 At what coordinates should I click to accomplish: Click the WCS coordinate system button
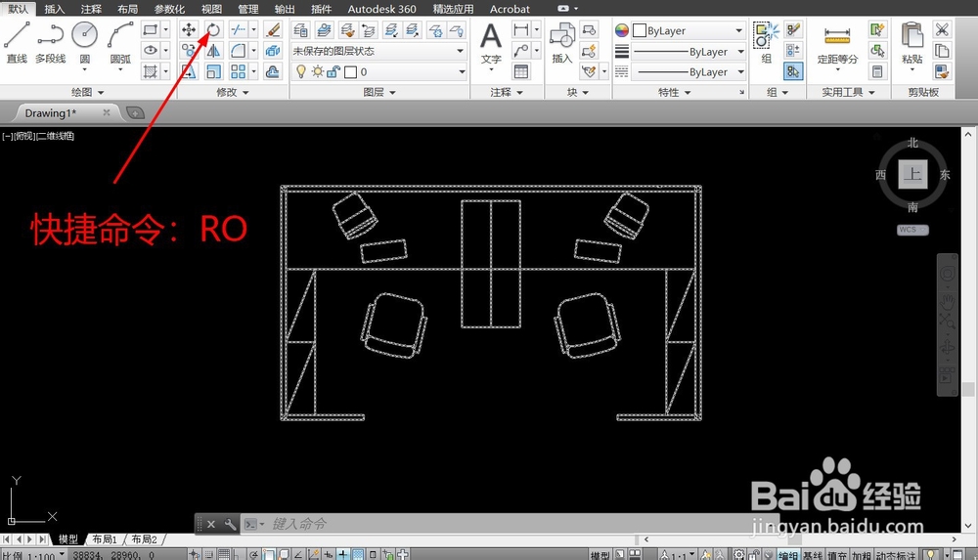click(x=912, y=230)
